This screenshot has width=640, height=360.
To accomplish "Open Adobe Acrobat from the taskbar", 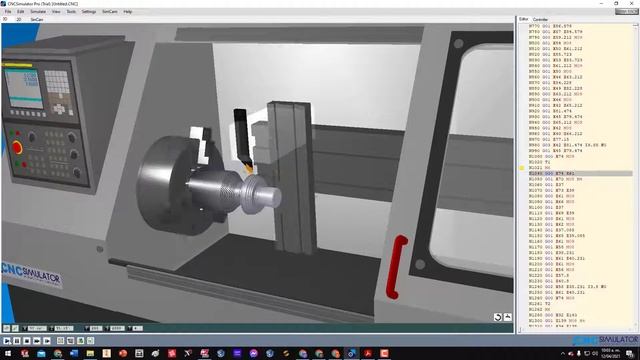I will pyautogui.click(x=368, y=353).
